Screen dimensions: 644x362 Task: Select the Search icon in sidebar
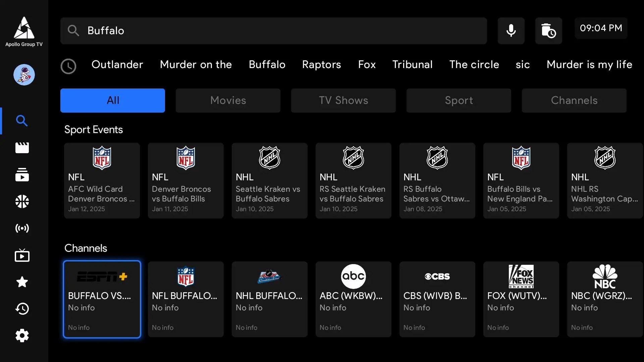point(22,121)
